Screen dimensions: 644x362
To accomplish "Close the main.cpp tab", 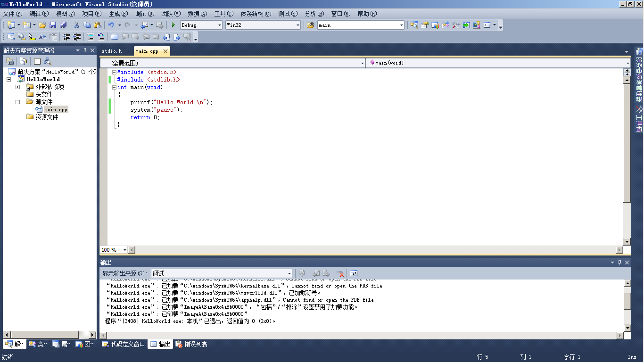I will coord(165,51).
